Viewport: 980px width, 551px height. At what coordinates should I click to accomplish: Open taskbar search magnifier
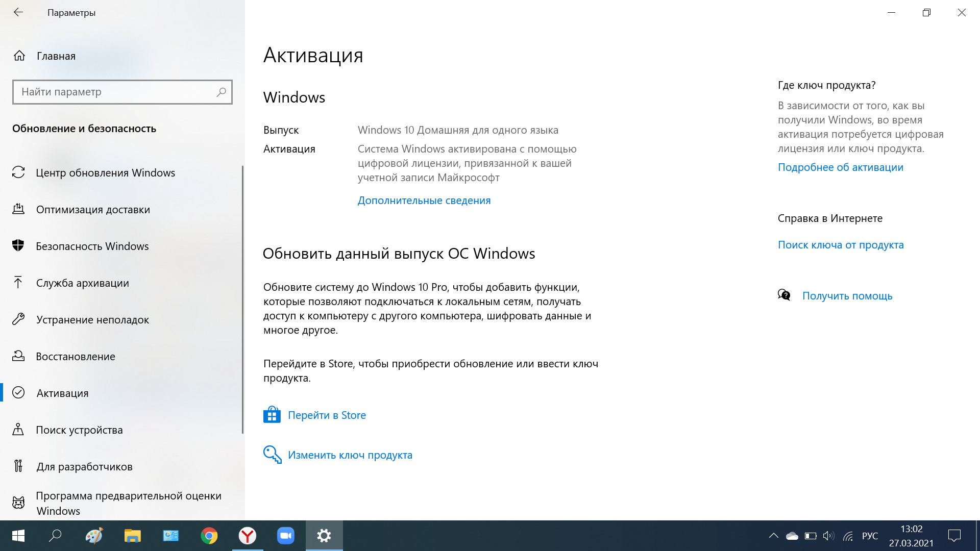(x=55, y=536)
